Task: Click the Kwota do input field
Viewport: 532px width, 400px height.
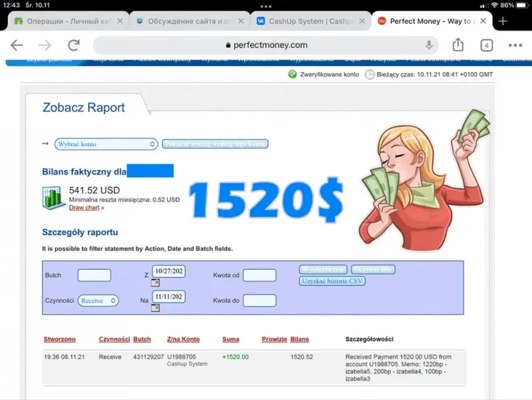Action: click(259, 301)
